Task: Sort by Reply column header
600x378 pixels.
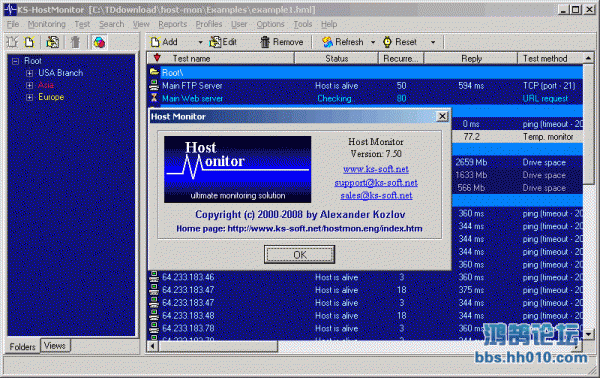Action: click(471, 59)
